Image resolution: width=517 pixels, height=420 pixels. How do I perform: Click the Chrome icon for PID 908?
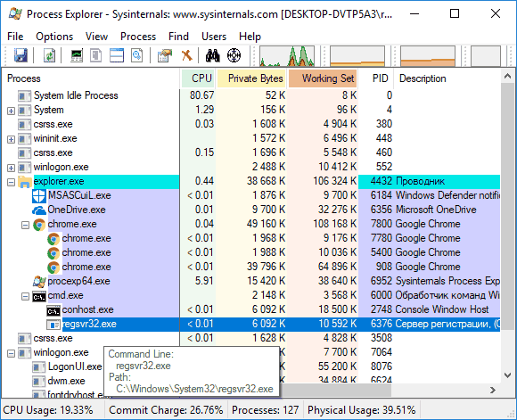pyautogui.click(x=53, y=268)
